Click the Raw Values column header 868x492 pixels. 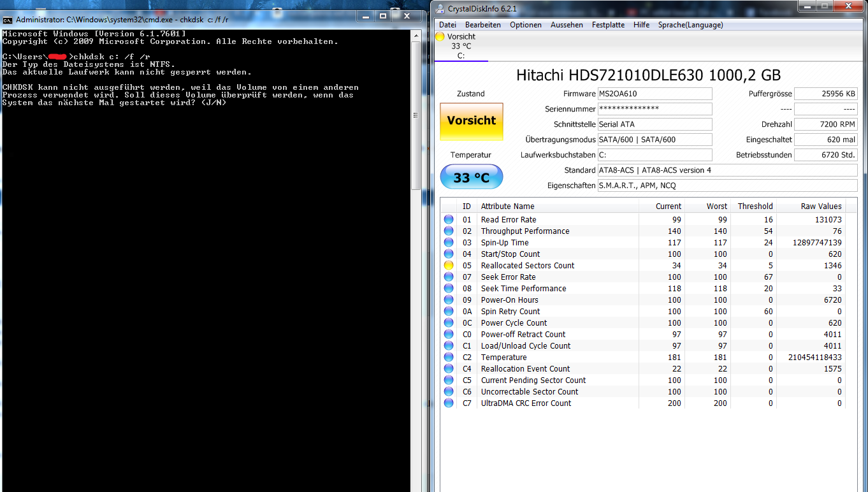(x=813, y=206)
